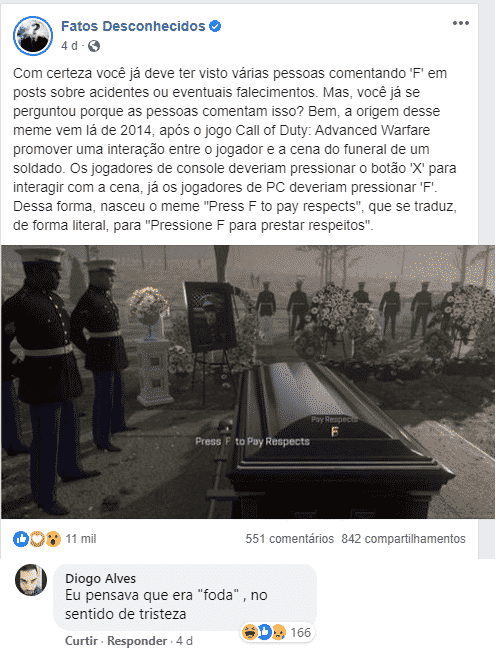Open the funeral scene post image

pos(248,382)
